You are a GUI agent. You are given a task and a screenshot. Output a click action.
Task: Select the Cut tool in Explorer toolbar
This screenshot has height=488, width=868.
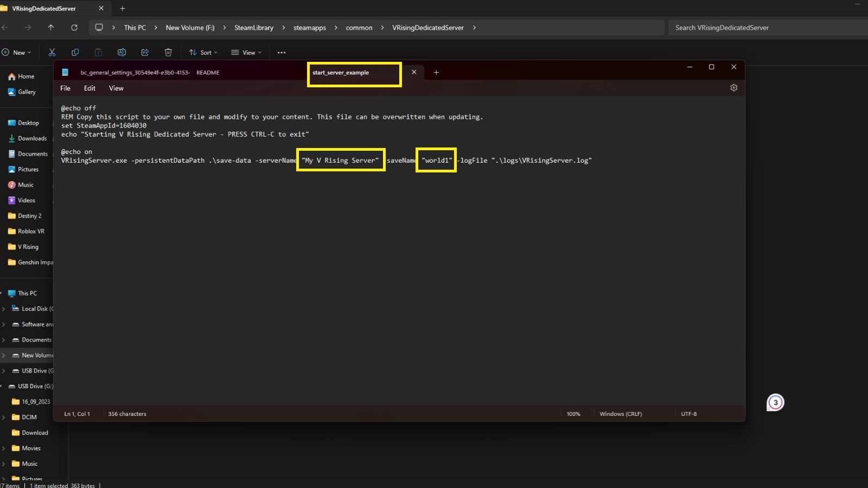click(x=52, y=52)
